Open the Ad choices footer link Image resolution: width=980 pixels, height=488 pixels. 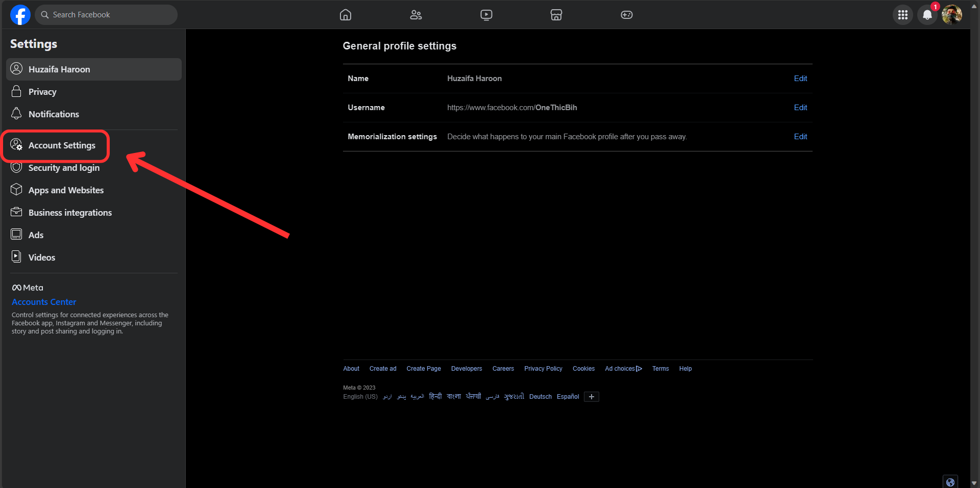pyautogui.click(x=623, y=369)
